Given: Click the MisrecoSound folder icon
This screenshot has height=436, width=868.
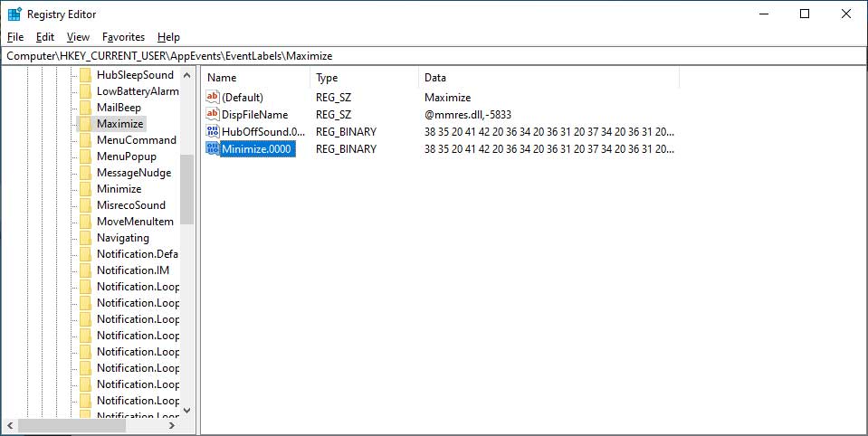Looking at the screenshot, I should click(x=85, y=205).
